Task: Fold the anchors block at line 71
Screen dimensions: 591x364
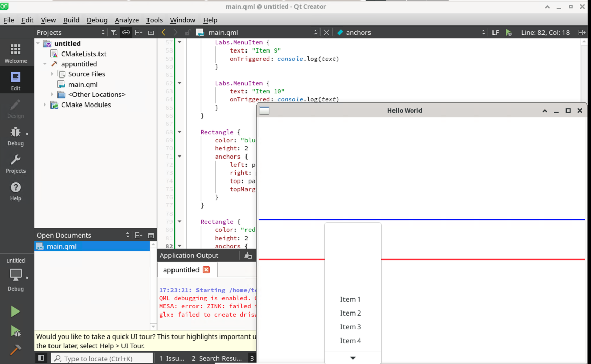Action: click(x=180, y=156)
